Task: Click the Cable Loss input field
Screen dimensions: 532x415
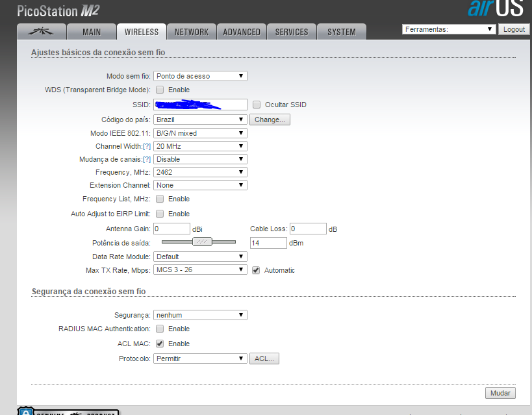Action: pyautogui.click(x=308, y=229)
